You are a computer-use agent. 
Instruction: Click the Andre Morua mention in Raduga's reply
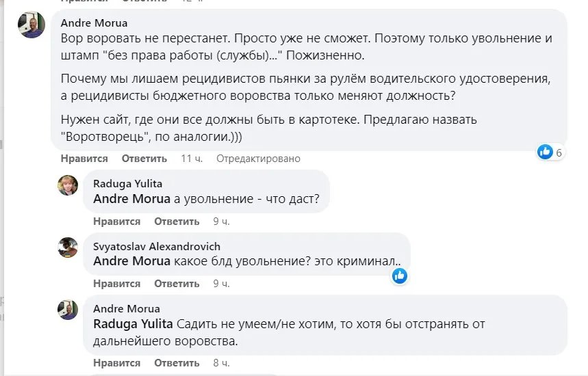pos(131,199)
